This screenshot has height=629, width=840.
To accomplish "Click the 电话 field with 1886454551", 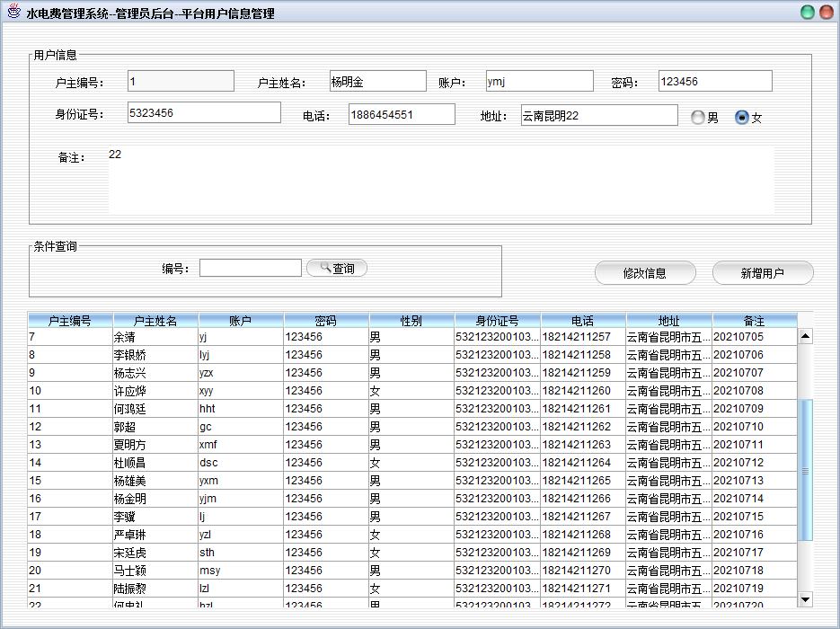I will pyautogui.click(x=402, y=114).
